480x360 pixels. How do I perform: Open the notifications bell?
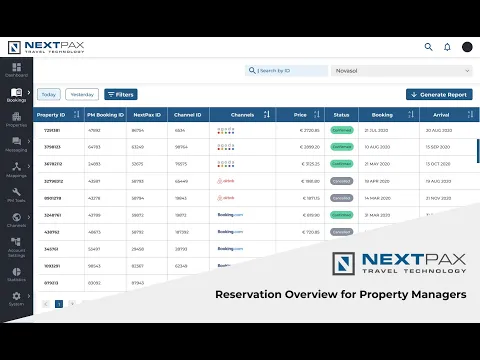coord(447,47)
